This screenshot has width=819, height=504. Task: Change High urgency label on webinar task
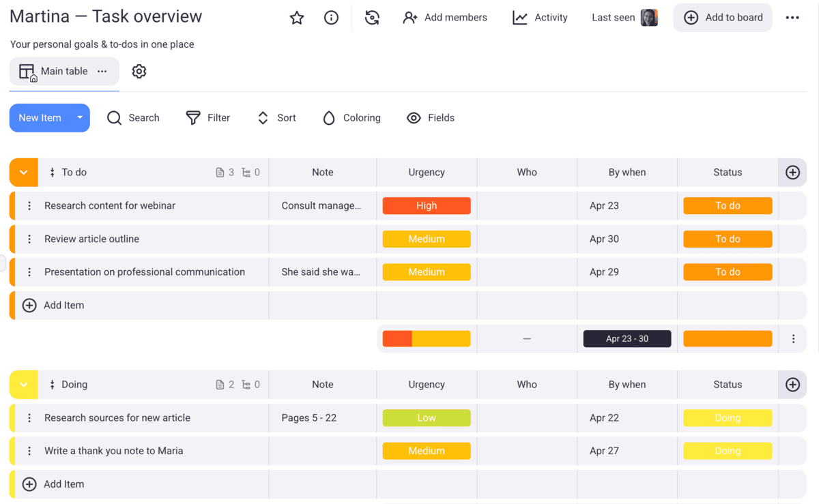coord(427,206)
